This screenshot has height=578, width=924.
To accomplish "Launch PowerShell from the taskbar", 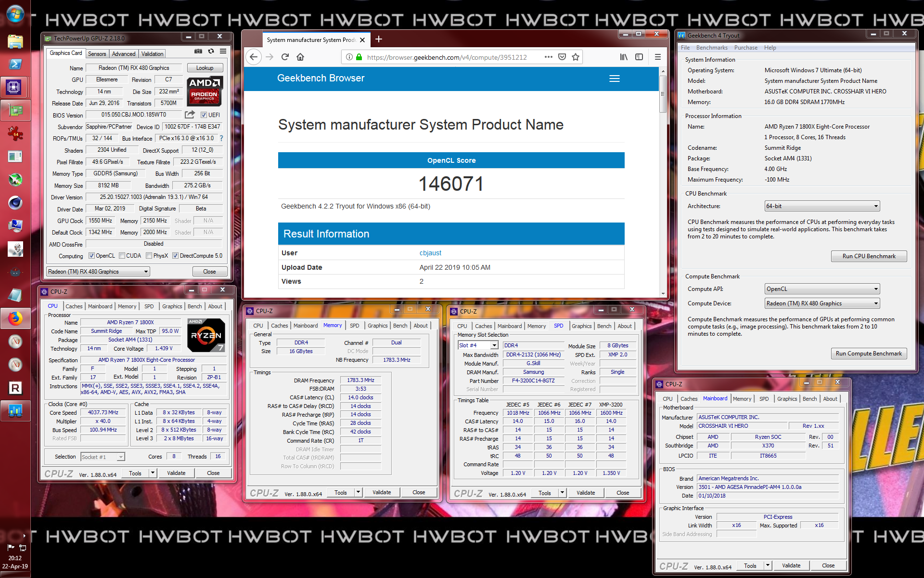I will [15, 64].
